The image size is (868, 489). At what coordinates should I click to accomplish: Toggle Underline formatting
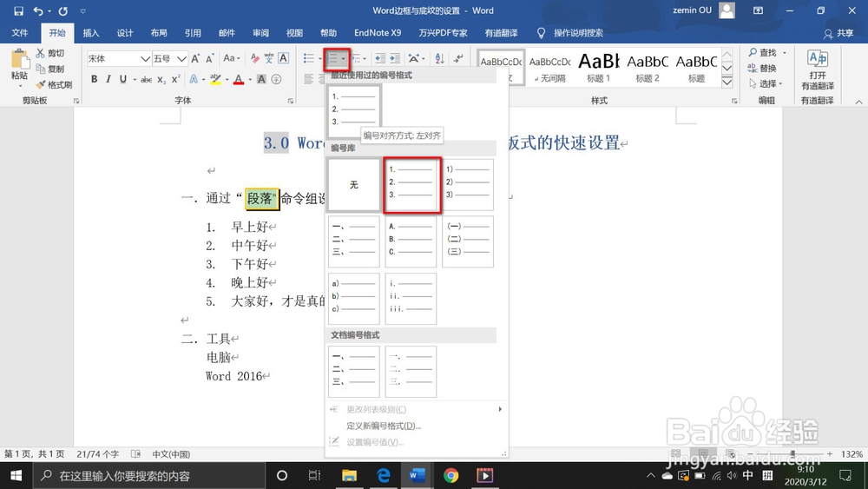click(x=123, y=79)
